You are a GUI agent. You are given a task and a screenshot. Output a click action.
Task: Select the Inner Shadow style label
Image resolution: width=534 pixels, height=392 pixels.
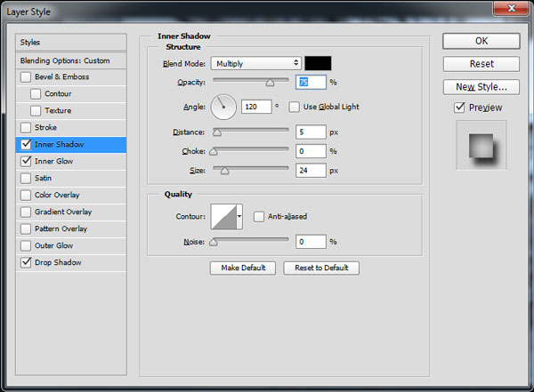[59, 144]
